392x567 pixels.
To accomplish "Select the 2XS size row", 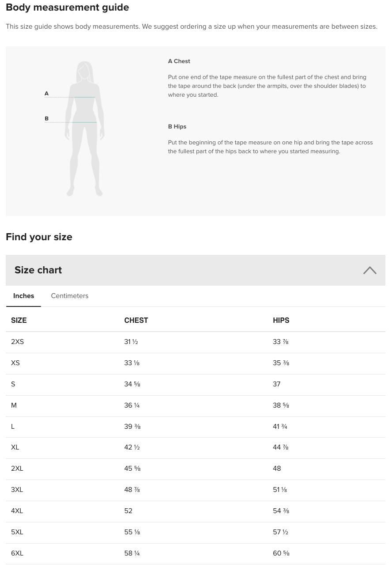I will coord(196,342).
